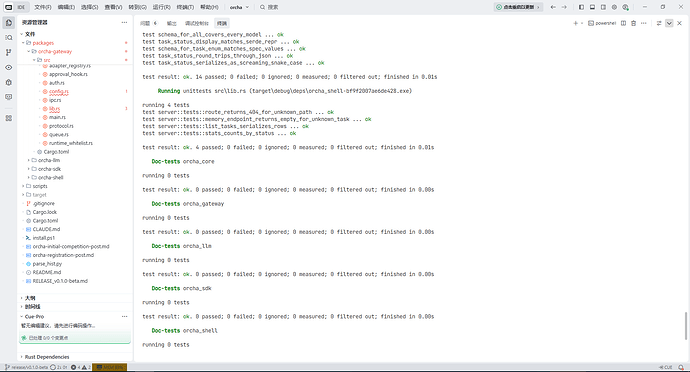Expand the Rust Dependencies section

coord(47,357)
